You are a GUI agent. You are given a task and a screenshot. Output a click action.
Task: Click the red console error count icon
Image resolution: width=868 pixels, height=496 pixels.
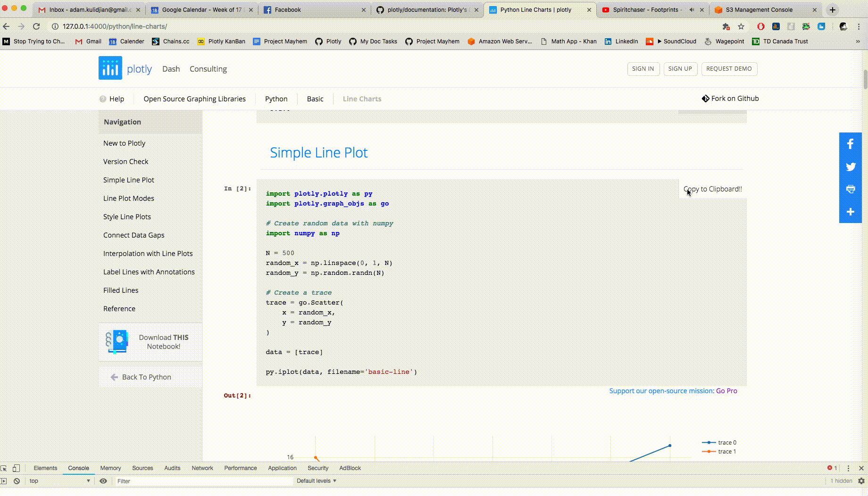pos(829,468)
